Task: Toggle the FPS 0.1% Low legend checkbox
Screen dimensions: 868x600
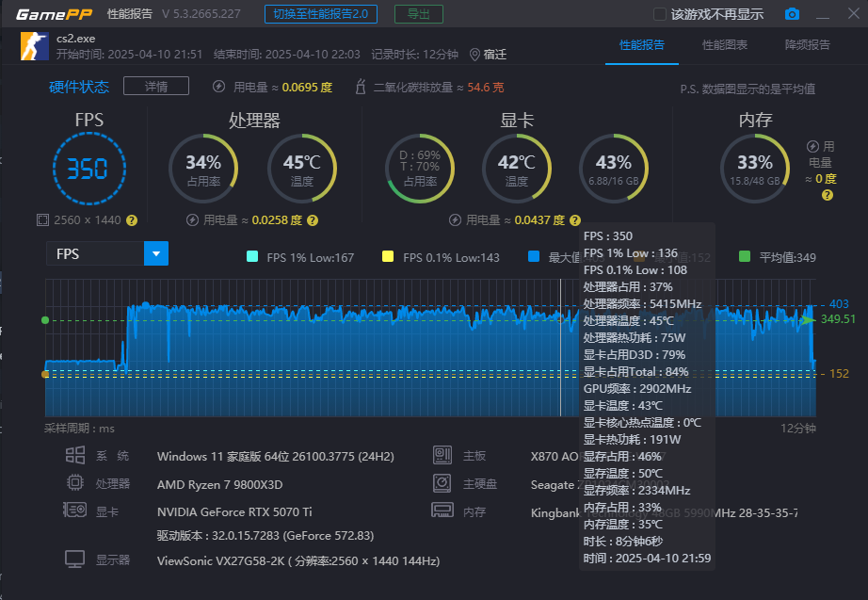Action: [389, 255]
